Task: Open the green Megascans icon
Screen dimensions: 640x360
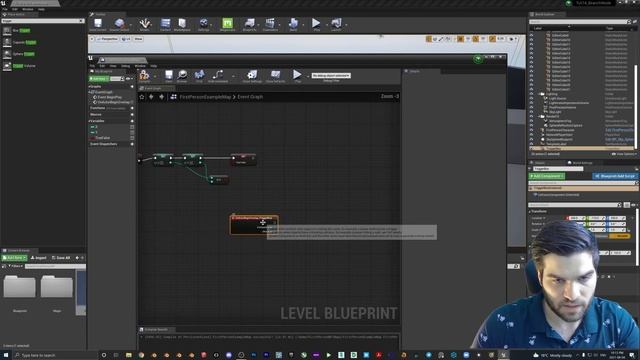Action: point(227,24)
